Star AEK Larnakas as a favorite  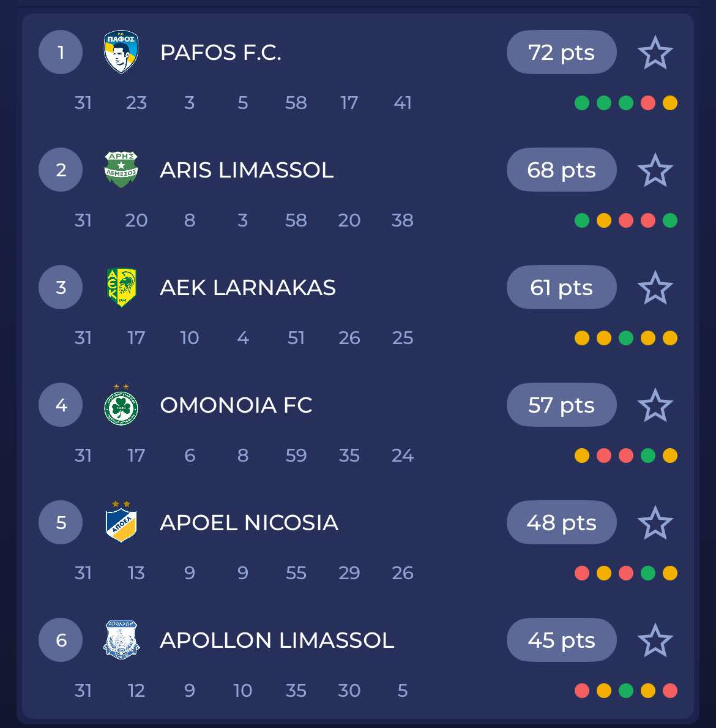pyautogui.click(x=655, y=288)
